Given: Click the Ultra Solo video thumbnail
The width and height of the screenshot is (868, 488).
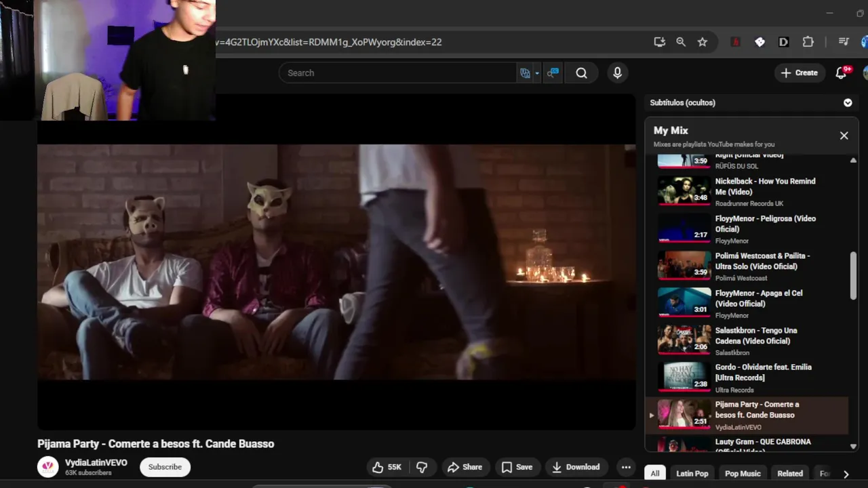Looking at the screenshot, I should click(684, 266).
